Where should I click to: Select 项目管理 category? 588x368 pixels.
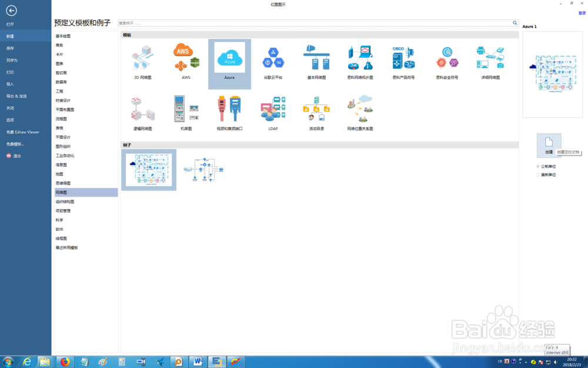pyautogui.click(x=63, y=211)
